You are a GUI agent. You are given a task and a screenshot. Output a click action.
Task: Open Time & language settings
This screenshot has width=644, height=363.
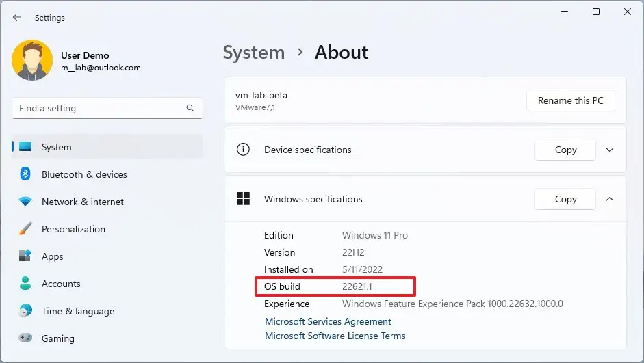pos(107,311)
